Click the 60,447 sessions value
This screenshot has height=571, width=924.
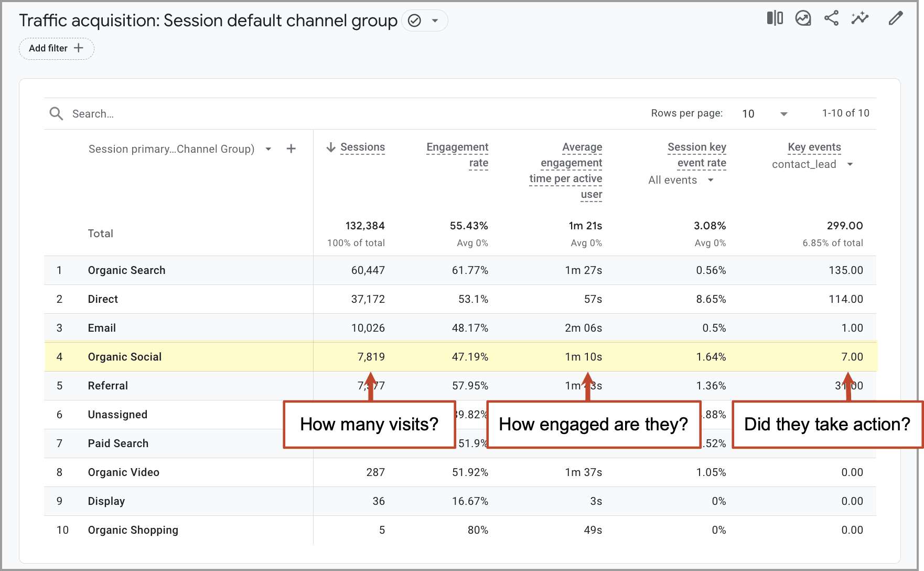[368, 270]
